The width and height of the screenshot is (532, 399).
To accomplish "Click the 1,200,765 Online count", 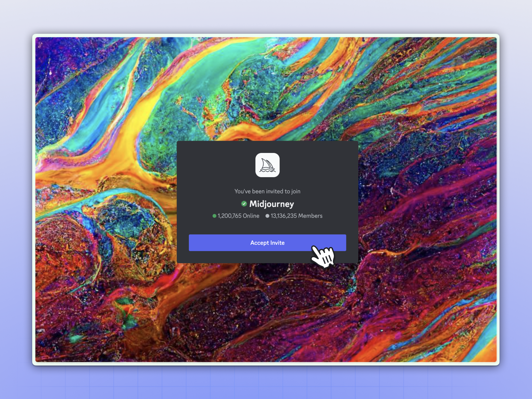I will point(238,216).
